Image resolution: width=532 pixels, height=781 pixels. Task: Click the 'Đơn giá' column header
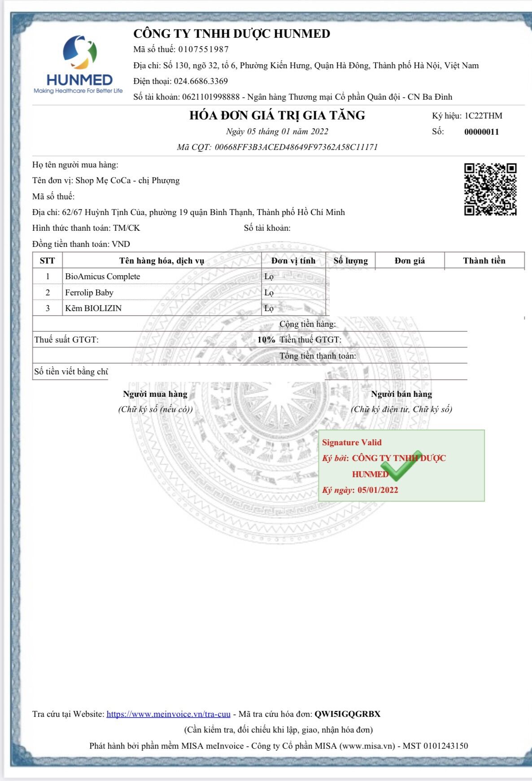pos(410,261)
